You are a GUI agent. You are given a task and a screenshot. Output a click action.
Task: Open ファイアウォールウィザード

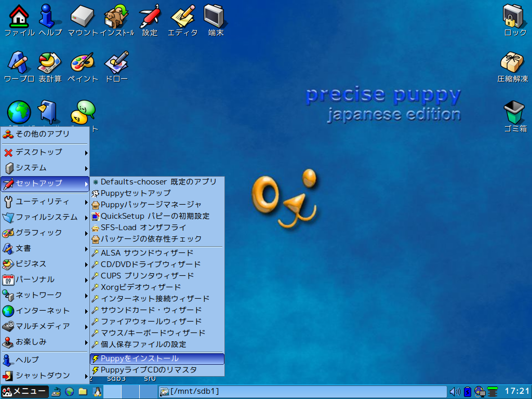tap(157, 322)
